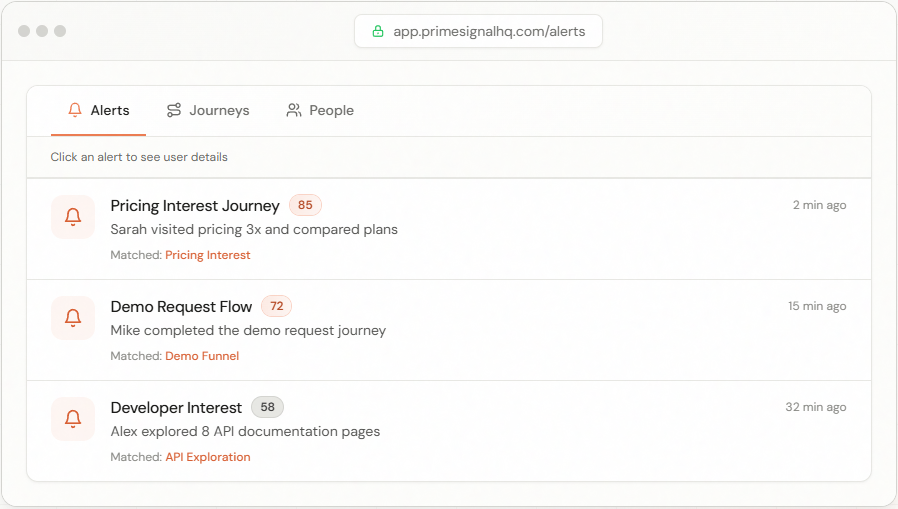Viewport: 898px width, 509px height.
Task: Open the API Exploration matched link
Action: [208, 457]
